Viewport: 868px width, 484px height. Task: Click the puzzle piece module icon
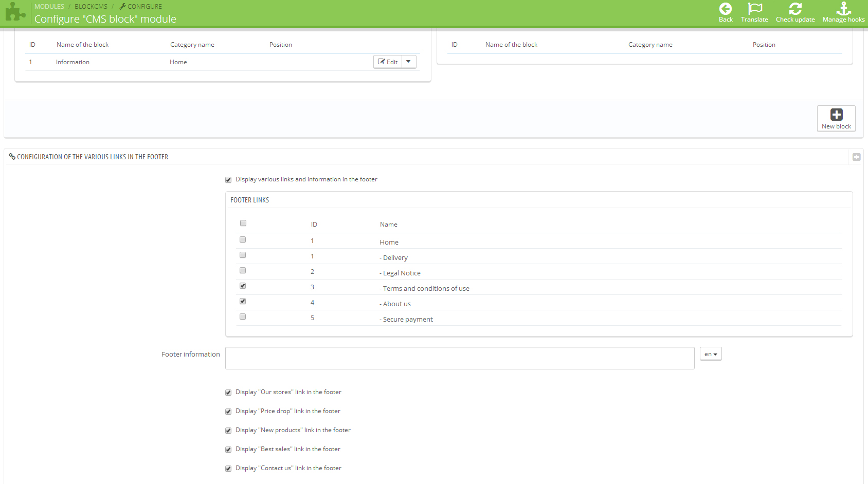coord(15,12)
